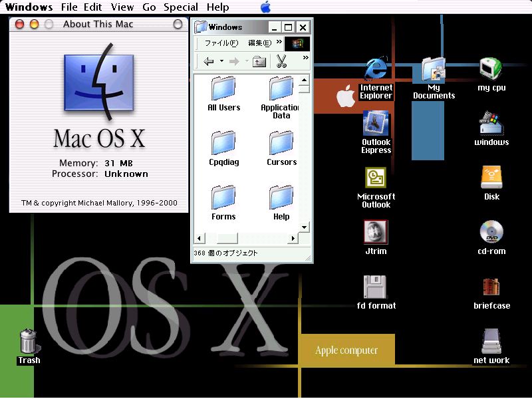Click the horizontal scrollbar left arrow
Image resolution: width=532 pixels, height=399 pixels.
199,238
